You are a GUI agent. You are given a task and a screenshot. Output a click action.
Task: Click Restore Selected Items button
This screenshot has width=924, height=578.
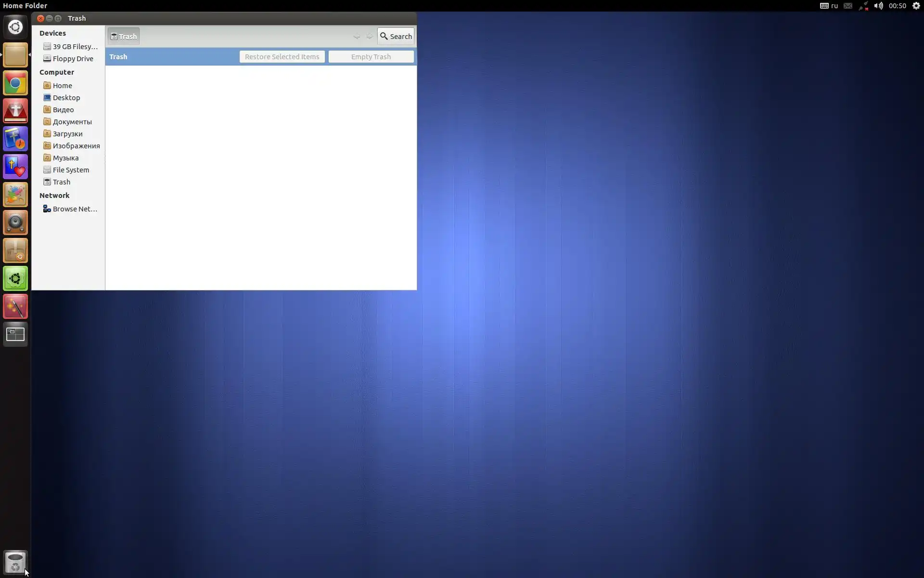point(282,57)
